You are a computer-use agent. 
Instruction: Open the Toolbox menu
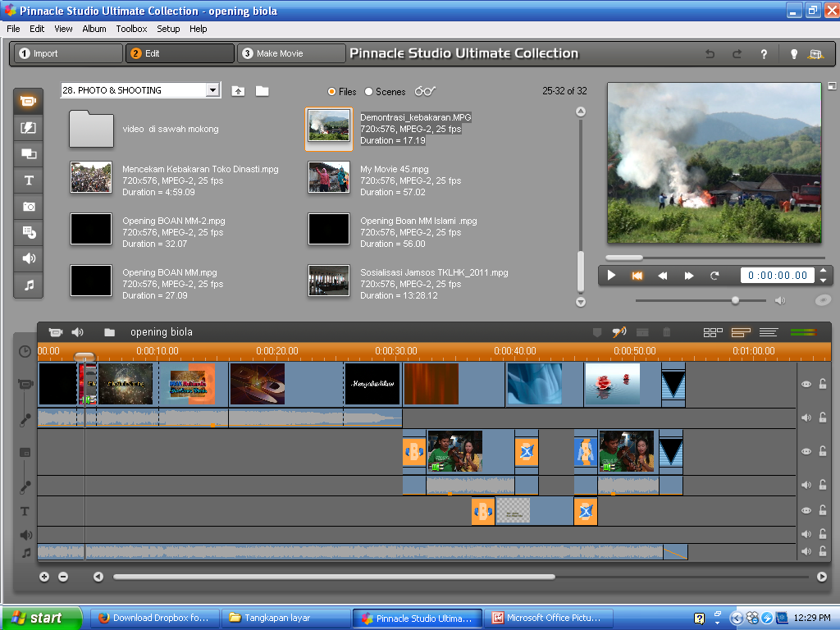pos(131,29)
